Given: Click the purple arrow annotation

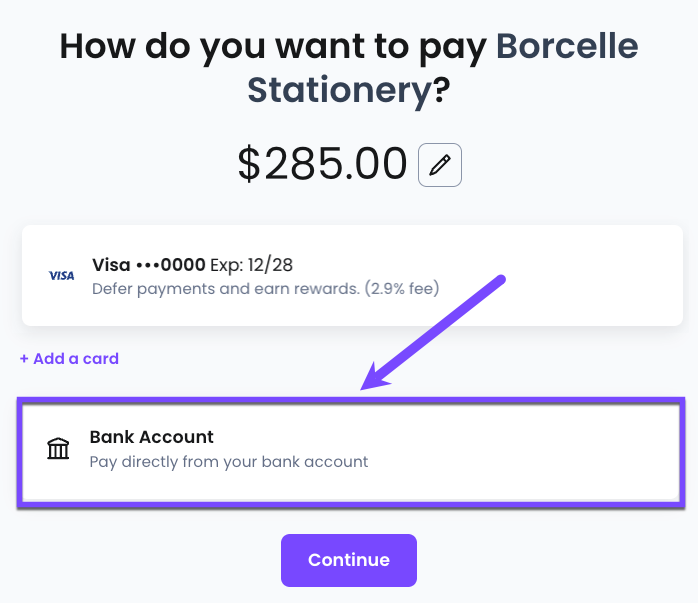Looking at the screenshot, I should coord(433,332).
